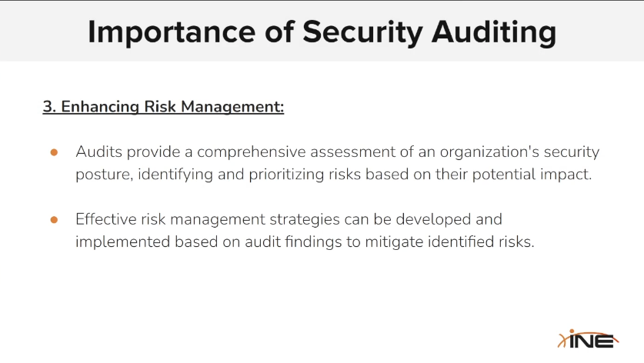Viewport: 644px width, 363px height.
Task: Click the line starting "implemented based on audit findings"
Action: [x=304, y=241]
